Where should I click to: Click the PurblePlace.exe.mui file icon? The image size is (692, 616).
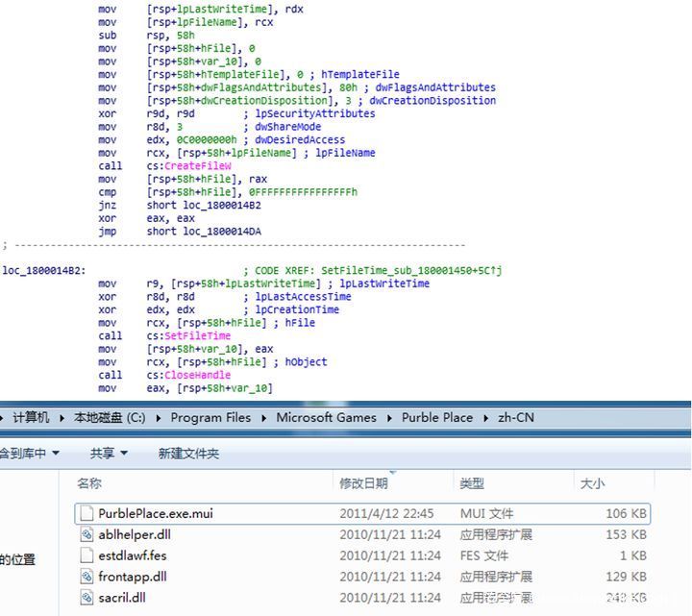pyautogui.click(x=86, y=513)
